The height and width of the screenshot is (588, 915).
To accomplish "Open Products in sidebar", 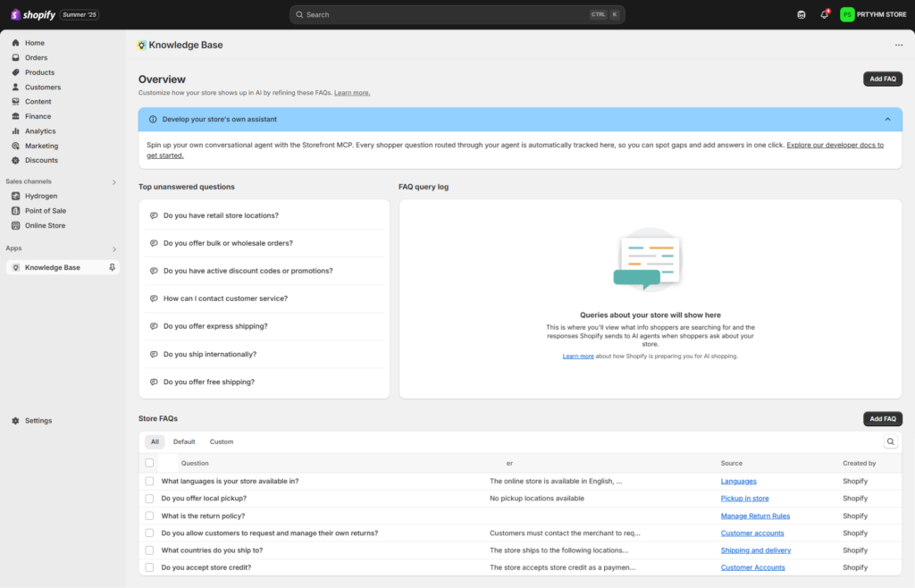I will point(39,72).
